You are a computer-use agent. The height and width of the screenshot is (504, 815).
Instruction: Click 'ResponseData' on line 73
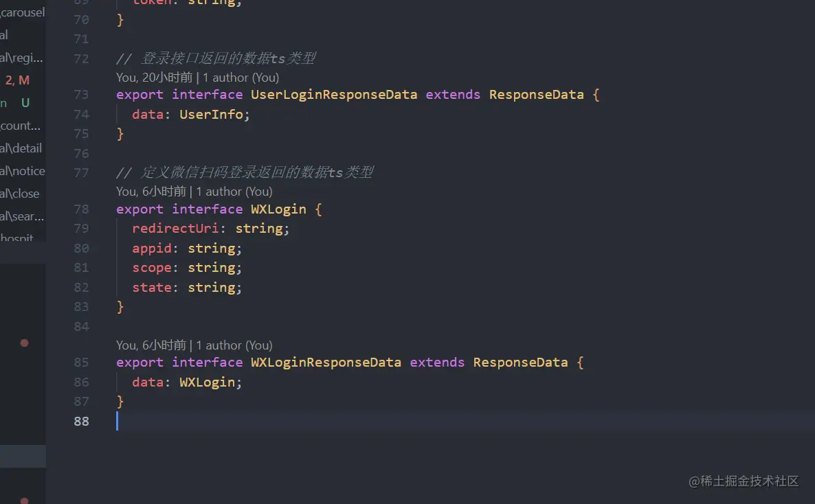(536, 95)
